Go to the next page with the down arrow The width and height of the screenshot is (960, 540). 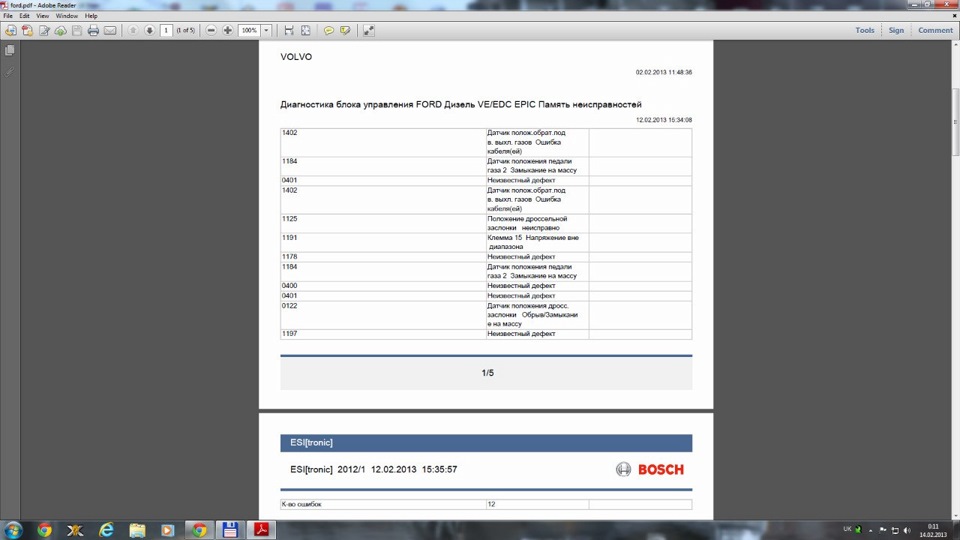coord(149,31)
